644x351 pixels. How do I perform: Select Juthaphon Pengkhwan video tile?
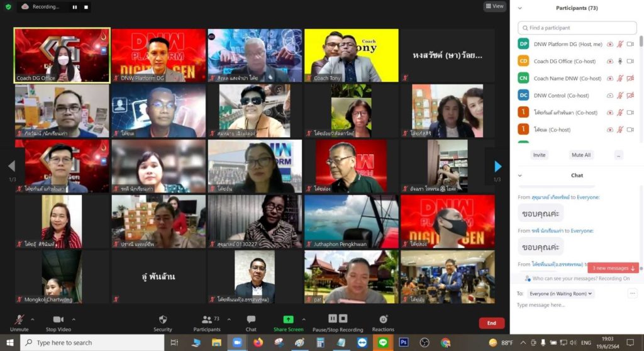click(x=351, y=221)
